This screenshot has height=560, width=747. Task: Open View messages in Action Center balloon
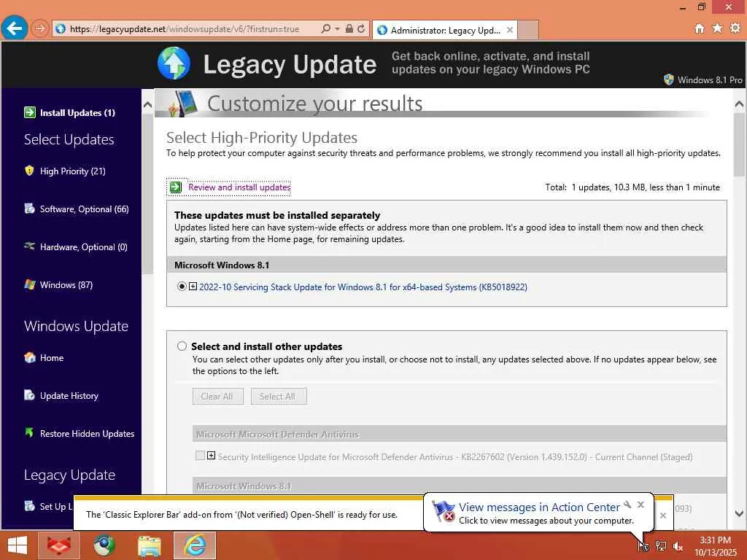click(x=539, y=507)
